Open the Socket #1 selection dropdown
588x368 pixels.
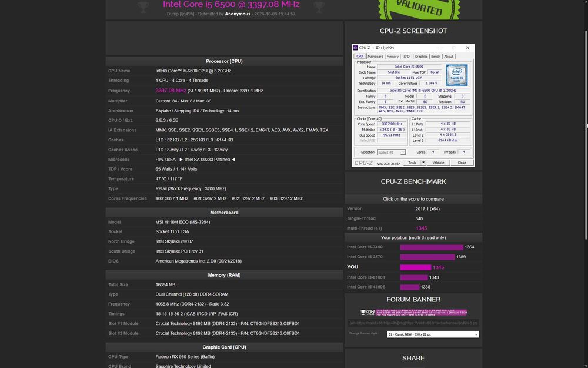click(x=391, y=152)
